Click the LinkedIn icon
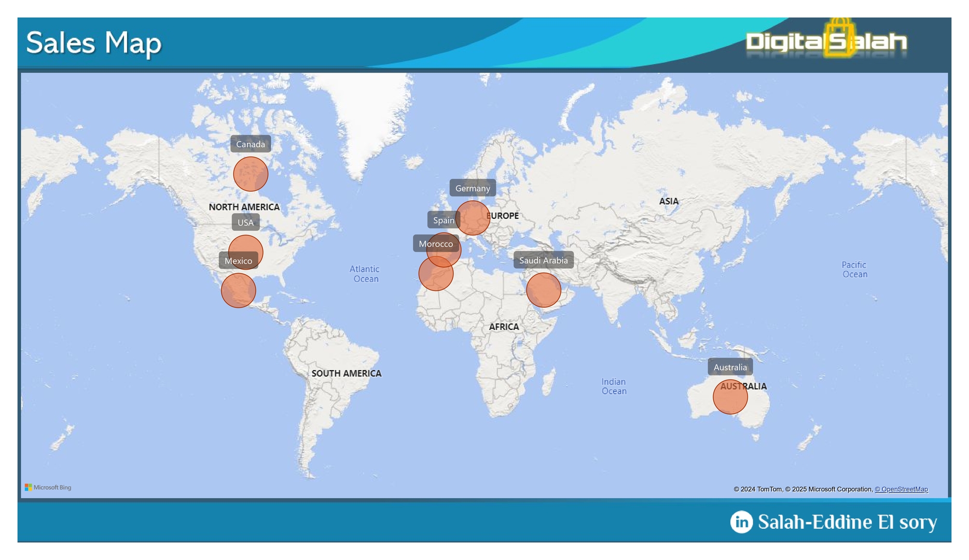 point(741,522)
